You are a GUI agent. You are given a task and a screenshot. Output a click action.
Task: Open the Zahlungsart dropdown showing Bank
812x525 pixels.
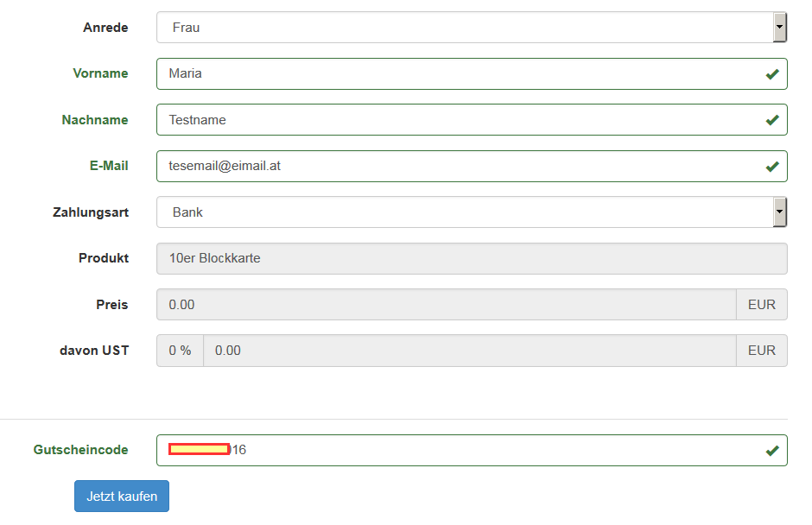(472, 212)
